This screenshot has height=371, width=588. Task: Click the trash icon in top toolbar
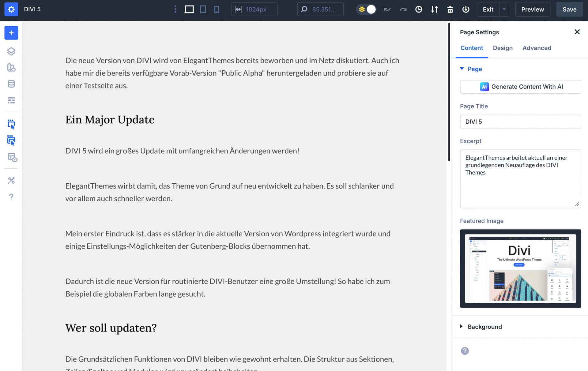(x=450, y=9)
